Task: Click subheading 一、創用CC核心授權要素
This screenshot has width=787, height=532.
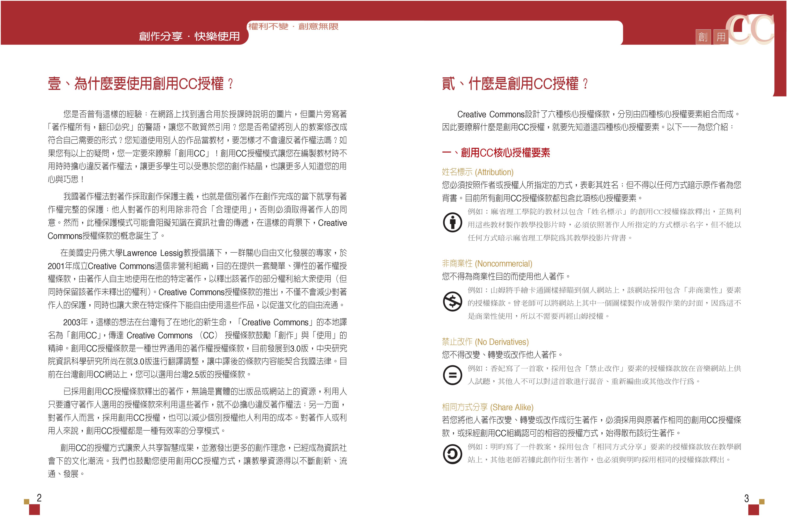Action: 496,153
